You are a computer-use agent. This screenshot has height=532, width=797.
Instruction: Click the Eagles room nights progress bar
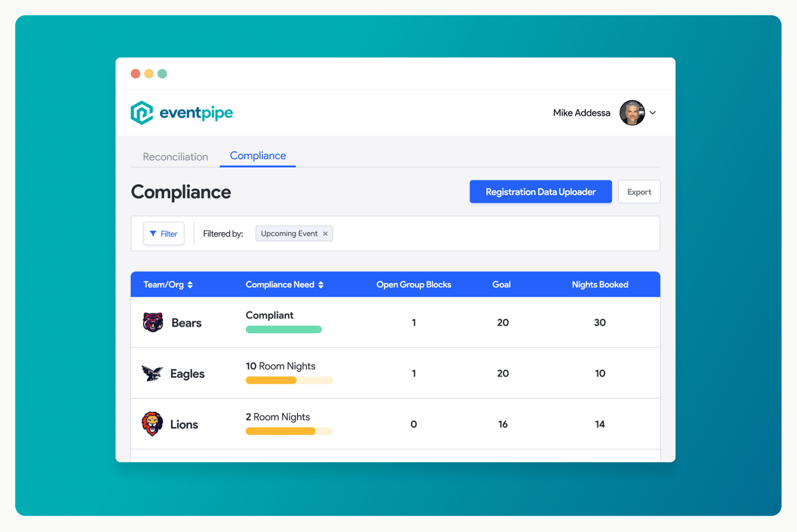click(x=289, y=380)
